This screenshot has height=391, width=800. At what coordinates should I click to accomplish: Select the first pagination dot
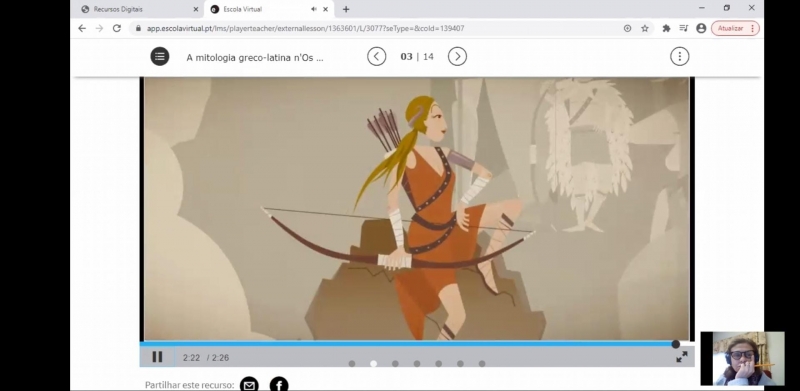(352, 363)
